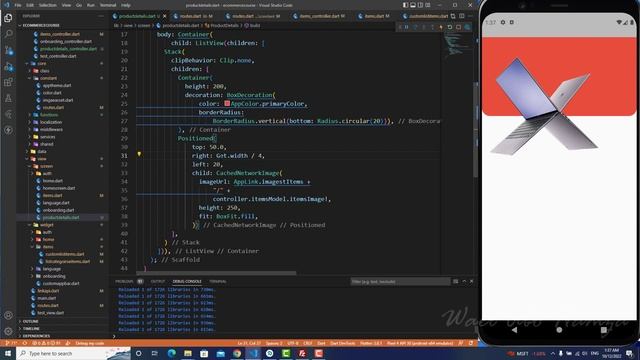Image resolution: width=640 pixels, height=360 pixels.
Task: Open the File menu
Action: [x=18, y=5]
